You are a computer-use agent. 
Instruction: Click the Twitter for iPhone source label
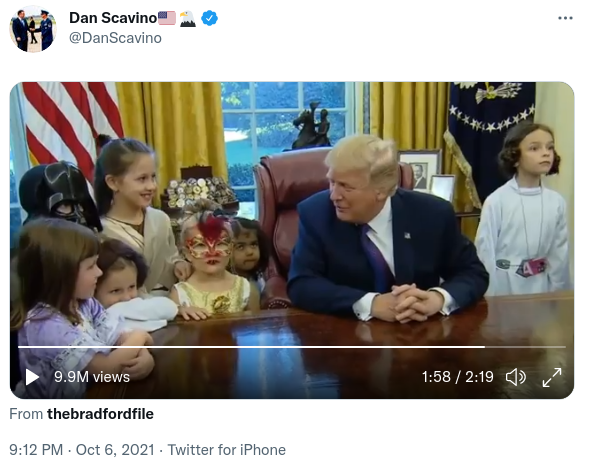227,450
